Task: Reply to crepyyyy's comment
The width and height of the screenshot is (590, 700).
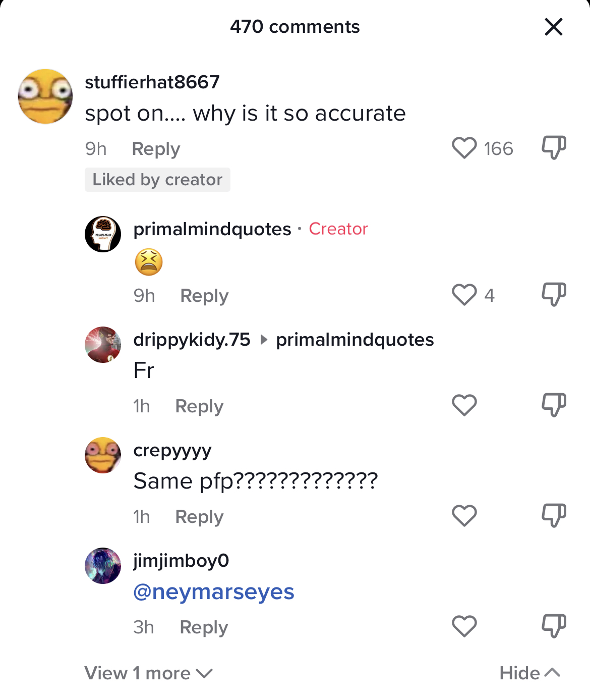Action: point(199,517)
